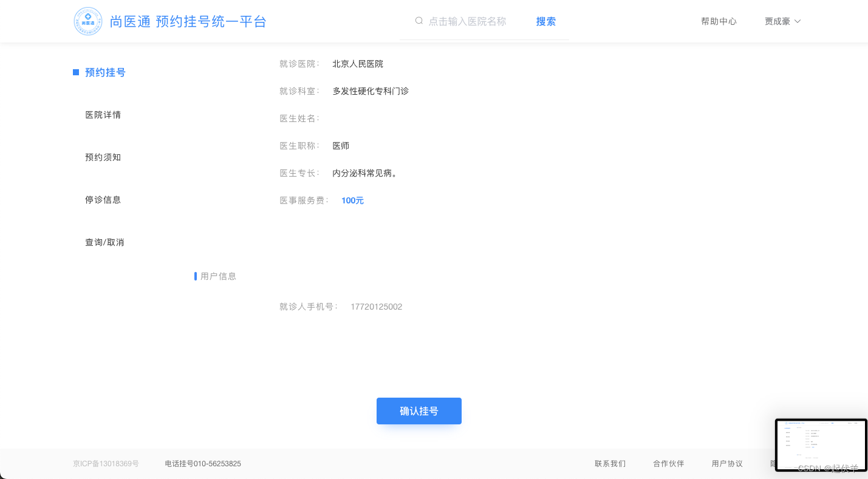Select 预约挂号 in the sidebar

tap(105, 72)
